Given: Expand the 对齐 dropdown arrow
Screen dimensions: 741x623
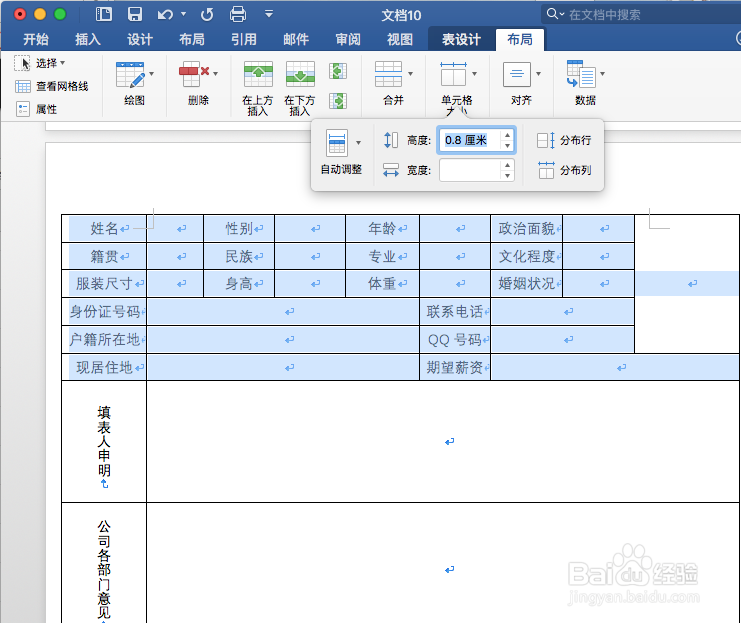Looking at the screenshot, I should click(538, 74).
